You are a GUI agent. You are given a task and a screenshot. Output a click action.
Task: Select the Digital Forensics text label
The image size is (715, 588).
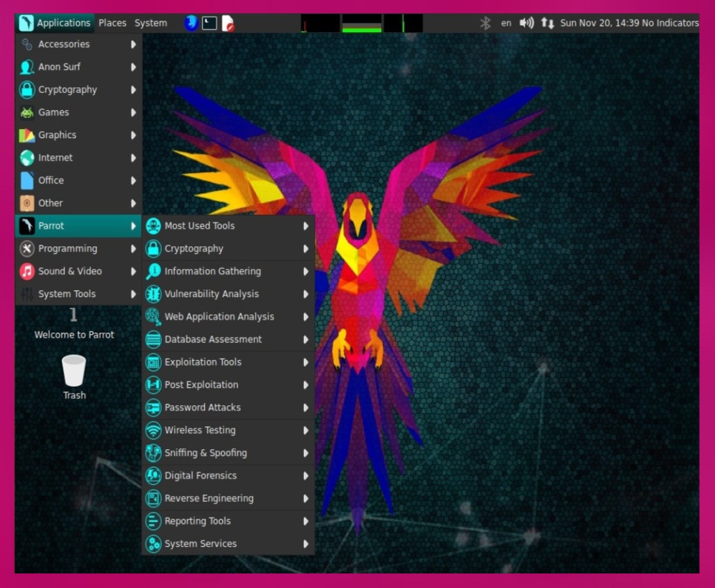[x=201, y=476]
